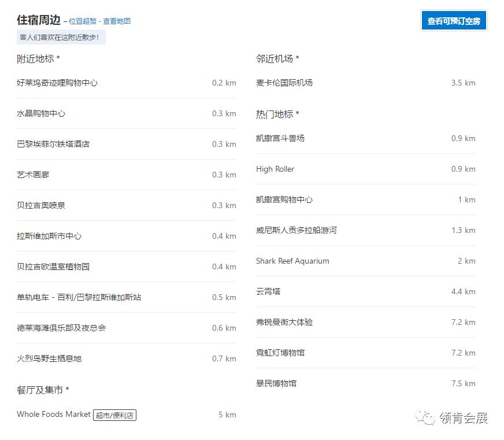This screenshot has width=504, height=440.
Task: Click the 暴民博物馆 list item
Action: click(x=276, y=383)
